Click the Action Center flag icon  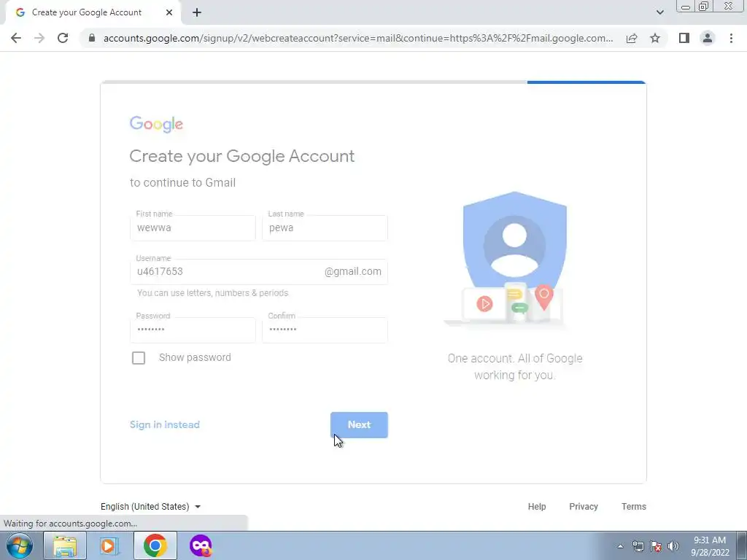(656, 546)
